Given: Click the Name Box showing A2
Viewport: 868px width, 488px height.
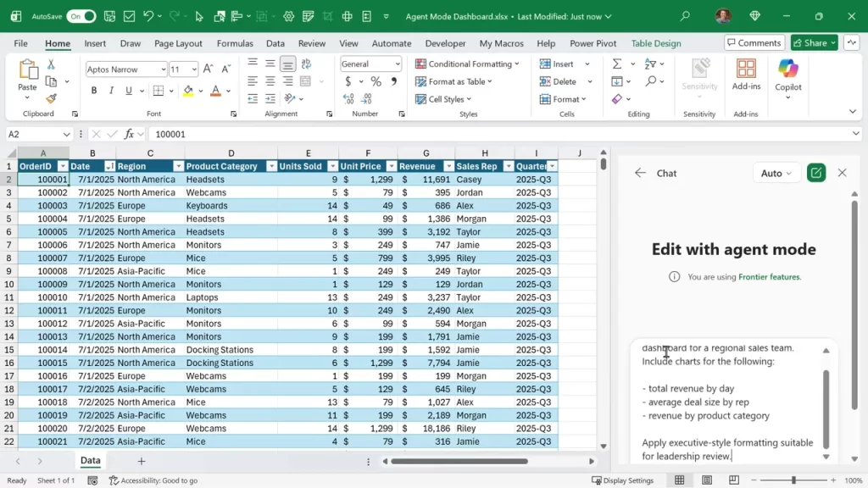Looking at the screenshot, I should [x=39, y=134].
